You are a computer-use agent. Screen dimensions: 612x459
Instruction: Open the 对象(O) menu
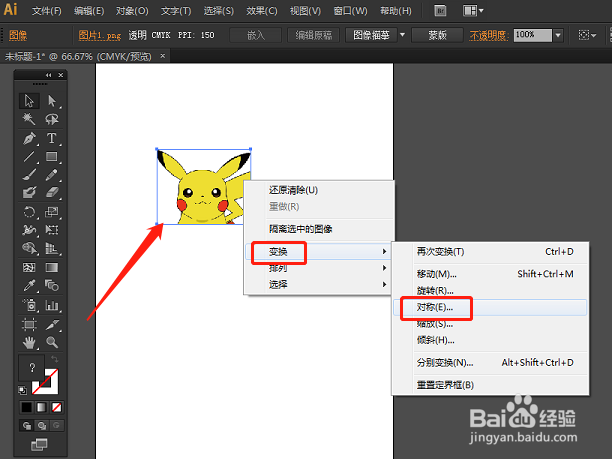pos(132,11)
